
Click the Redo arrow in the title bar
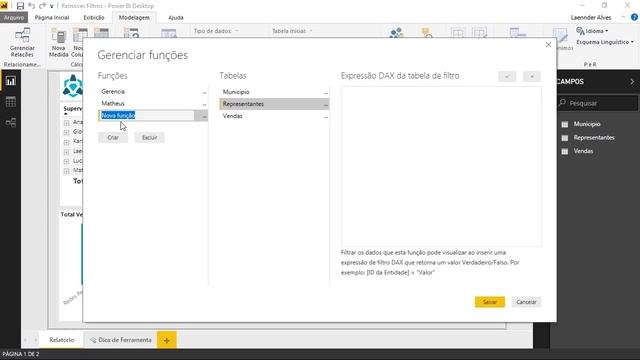[x=42, y=6]
